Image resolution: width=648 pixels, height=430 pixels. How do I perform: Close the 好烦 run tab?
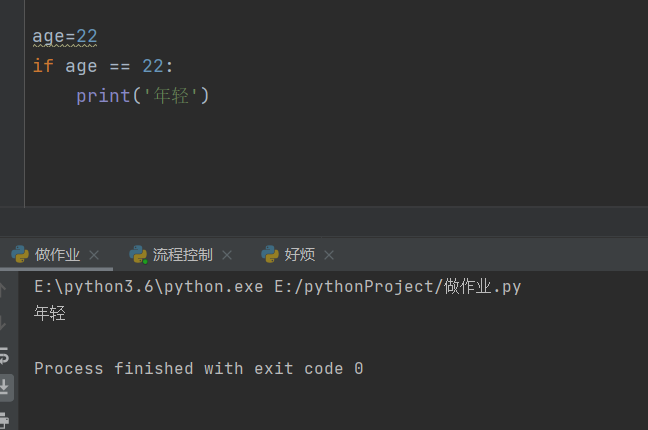[x=329, y=255]
